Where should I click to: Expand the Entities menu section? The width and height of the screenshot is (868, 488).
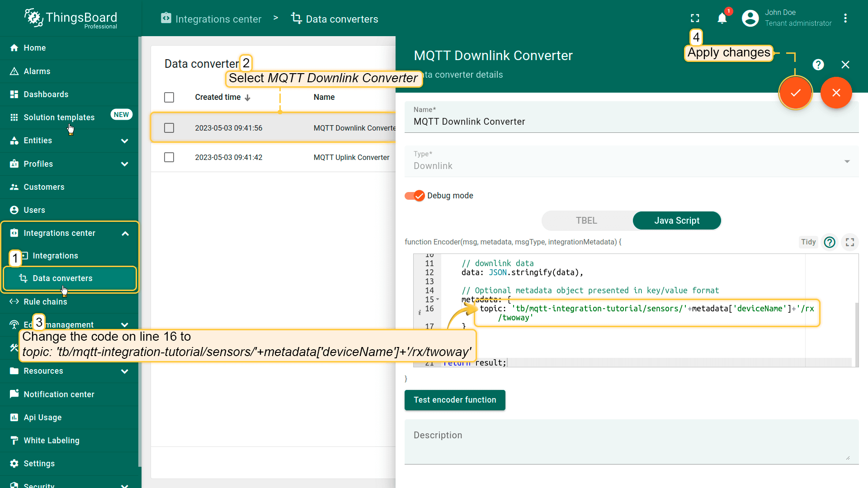coord(125,141)
